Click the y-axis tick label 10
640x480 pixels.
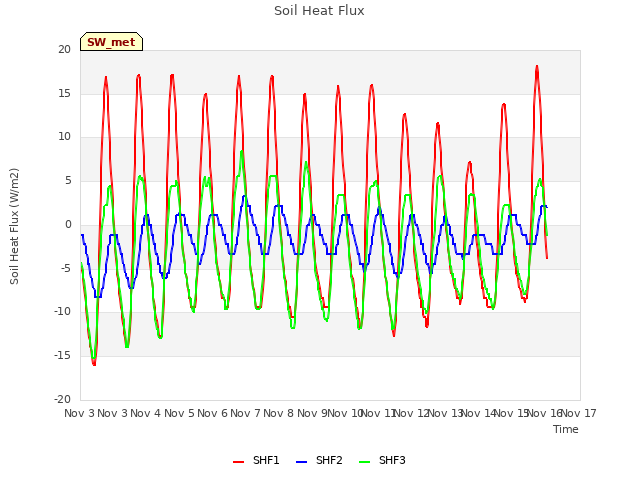point(64,137)
